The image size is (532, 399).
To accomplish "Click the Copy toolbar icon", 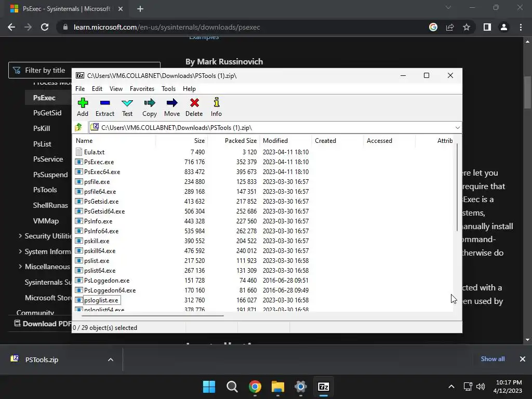I will [x=150, y=103].
